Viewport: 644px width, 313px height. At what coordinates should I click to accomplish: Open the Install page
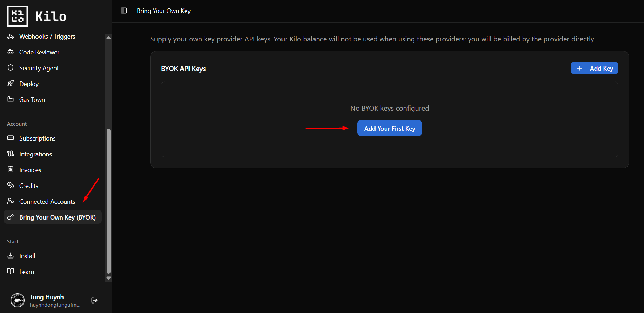tap(53, 256)
